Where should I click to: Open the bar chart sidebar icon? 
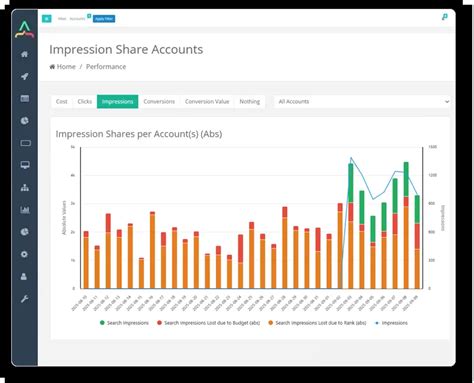(25, 210)
